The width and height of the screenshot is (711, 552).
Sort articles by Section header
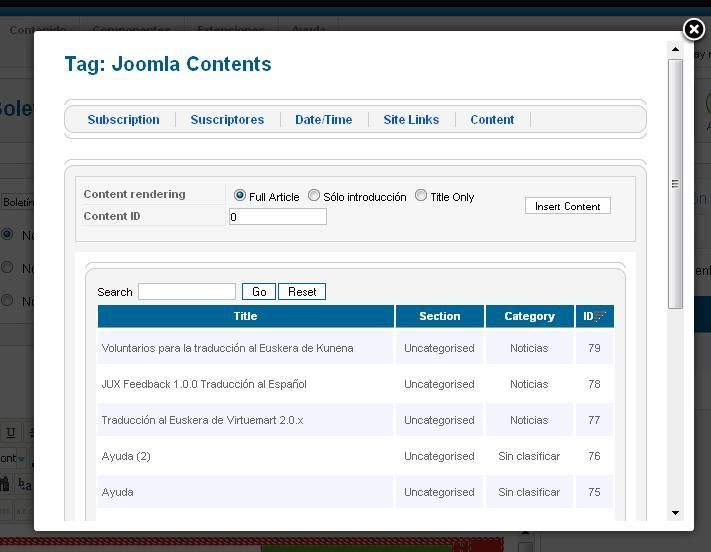[439, 316]
